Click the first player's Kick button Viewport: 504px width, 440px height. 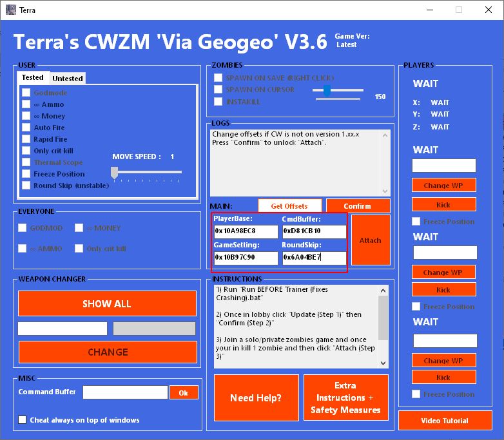[x=443, y=204]
